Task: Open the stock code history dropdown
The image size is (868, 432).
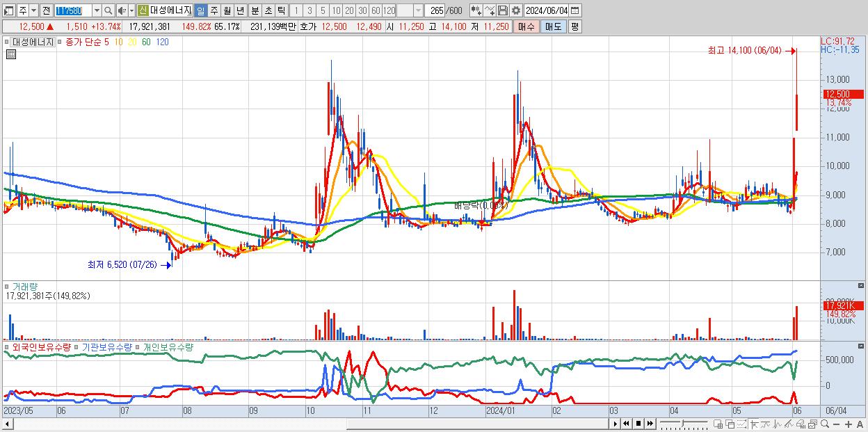Action: [97, 11]
